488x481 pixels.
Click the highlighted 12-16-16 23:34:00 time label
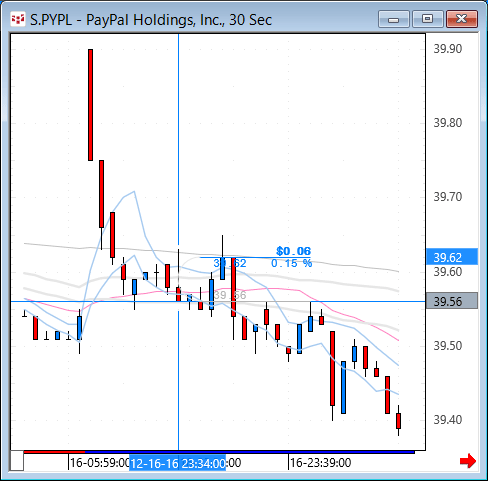[x=177, y=463]
